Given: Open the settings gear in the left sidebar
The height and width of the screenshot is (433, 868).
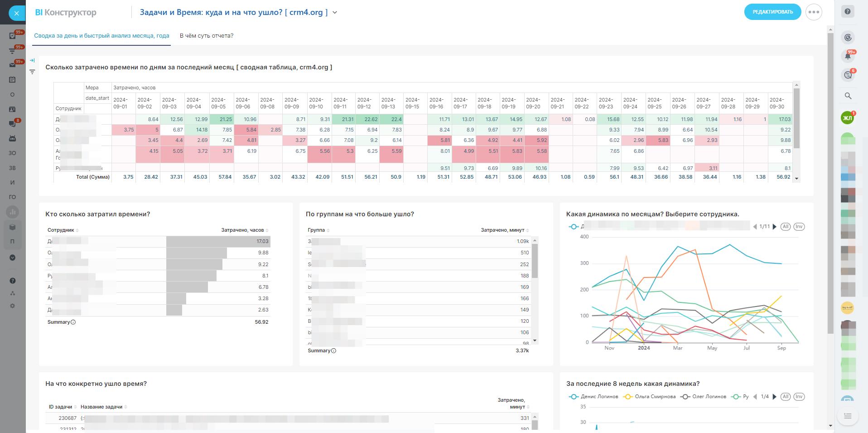Looking at the screenshot, I should pyautogui.click(x=12, y=306).
